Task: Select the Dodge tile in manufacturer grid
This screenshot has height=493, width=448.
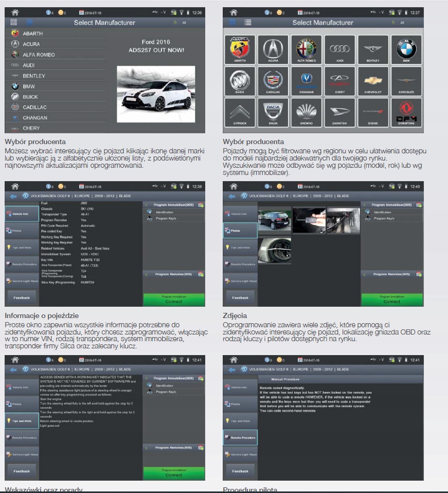Action: click(x=373, y=112)
